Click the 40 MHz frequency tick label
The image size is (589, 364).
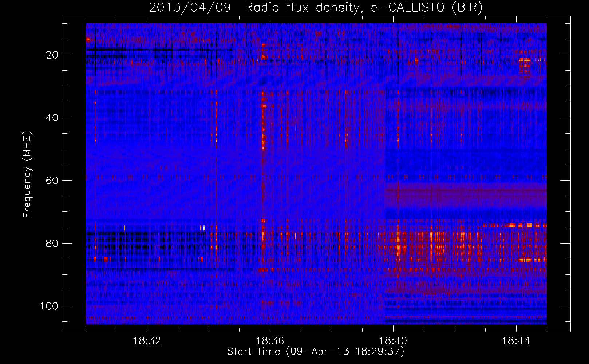pyautogui.click(x=52, y=118)
